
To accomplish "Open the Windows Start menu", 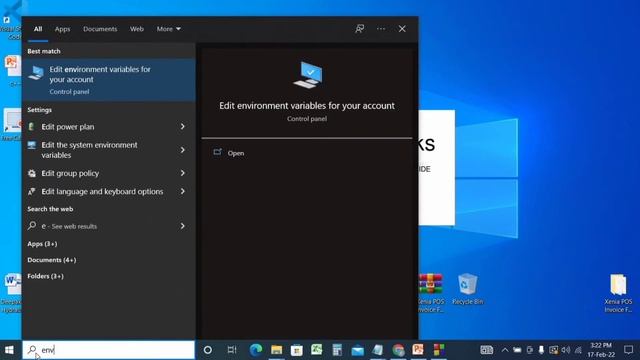I will [9, 350].
